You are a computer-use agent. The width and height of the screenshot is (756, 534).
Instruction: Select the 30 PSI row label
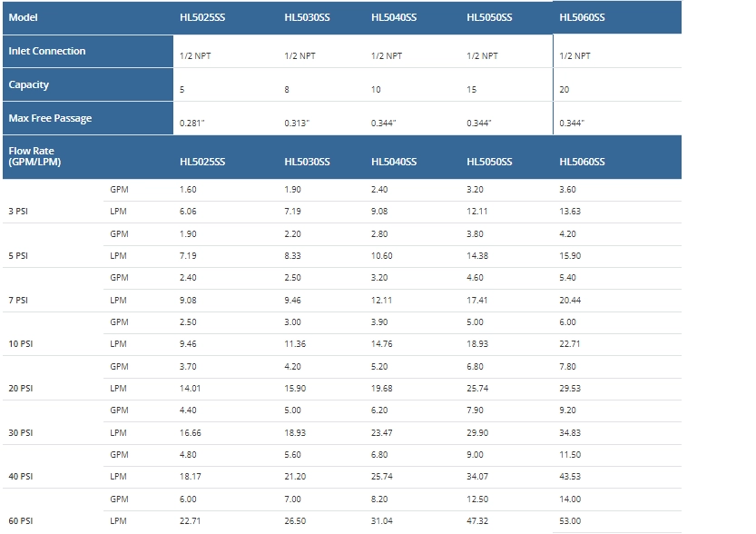click(22, 432)
